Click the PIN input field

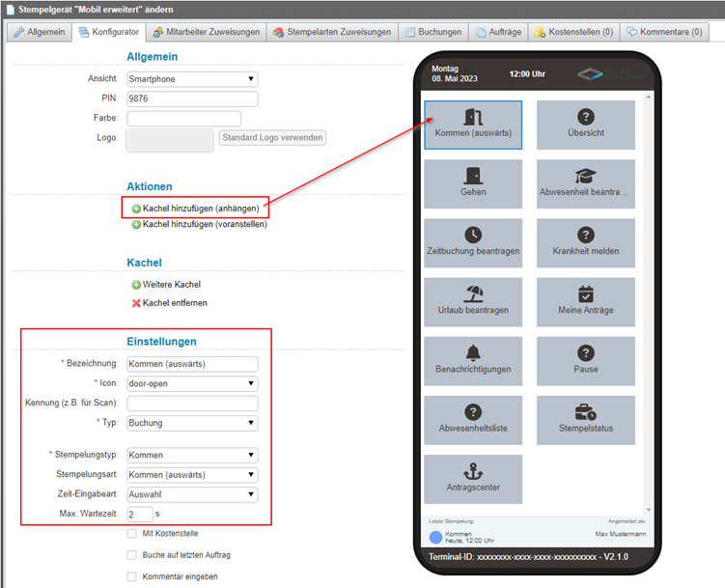[192, 98]
